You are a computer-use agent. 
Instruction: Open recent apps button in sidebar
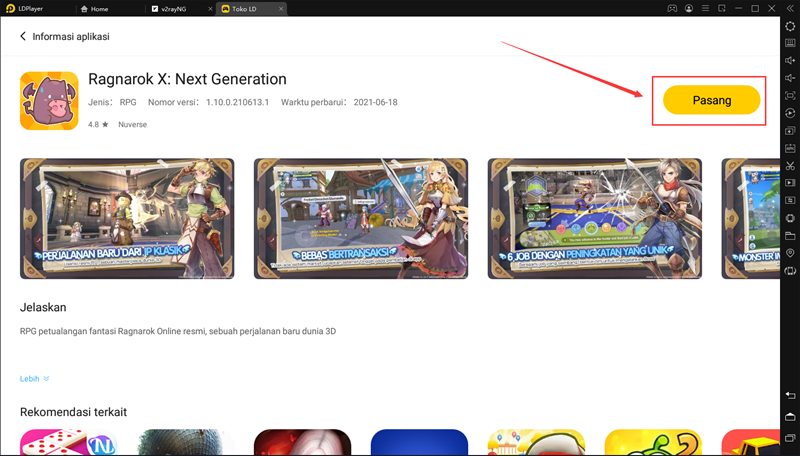pyautogui.click(x=790, y=438)
